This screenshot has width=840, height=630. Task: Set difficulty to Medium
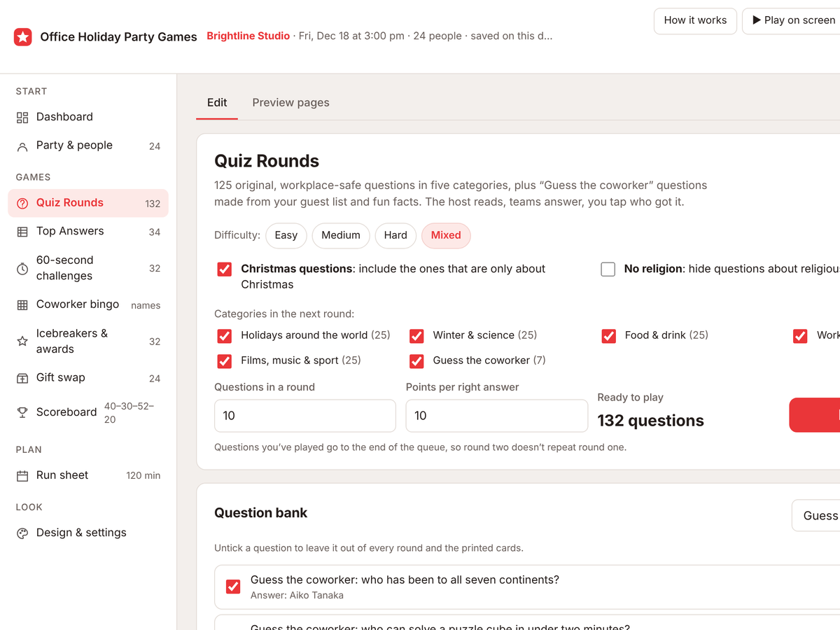[x=341, y=236]
